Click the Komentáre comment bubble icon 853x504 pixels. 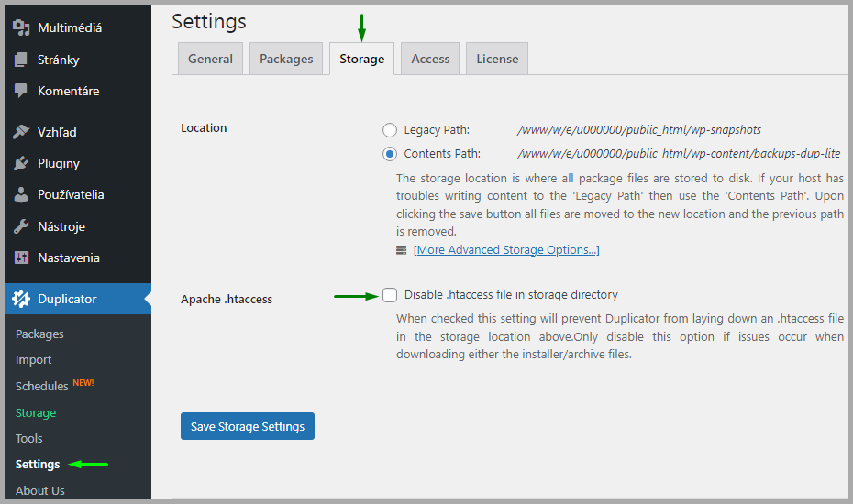[21, 91]
